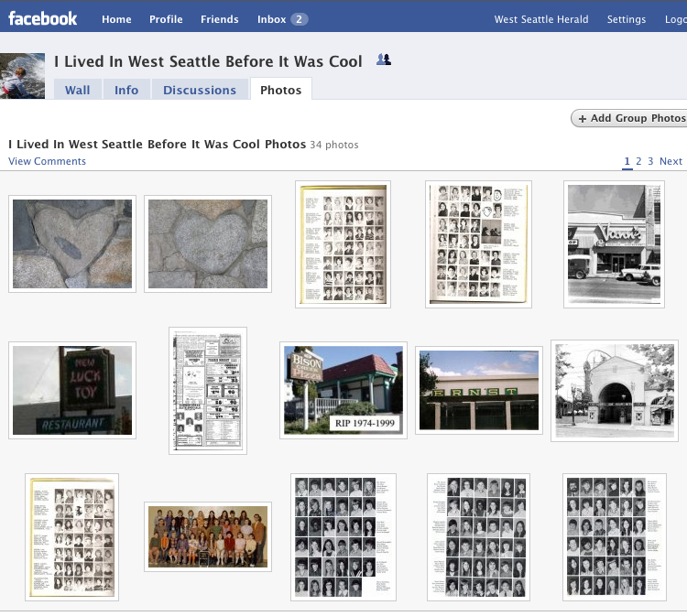Open the first heart-shaped stone photo
The width and height of the screenshot is (687, 616).
point(72,243)
